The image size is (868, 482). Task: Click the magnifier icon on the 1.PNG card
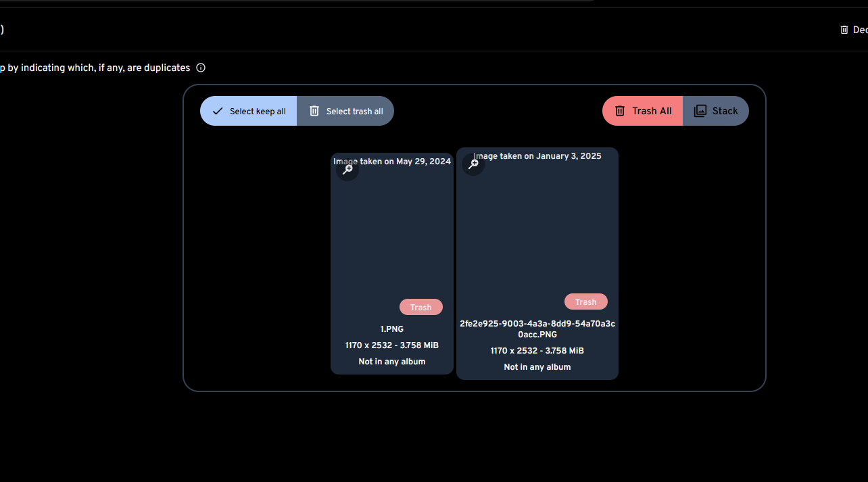coord(347,169)
